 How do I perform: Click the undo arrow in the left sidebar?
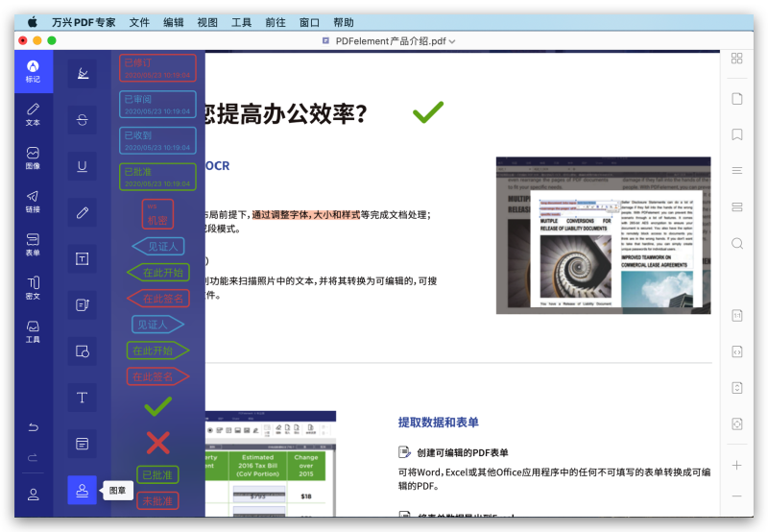(x=33, y=427)
